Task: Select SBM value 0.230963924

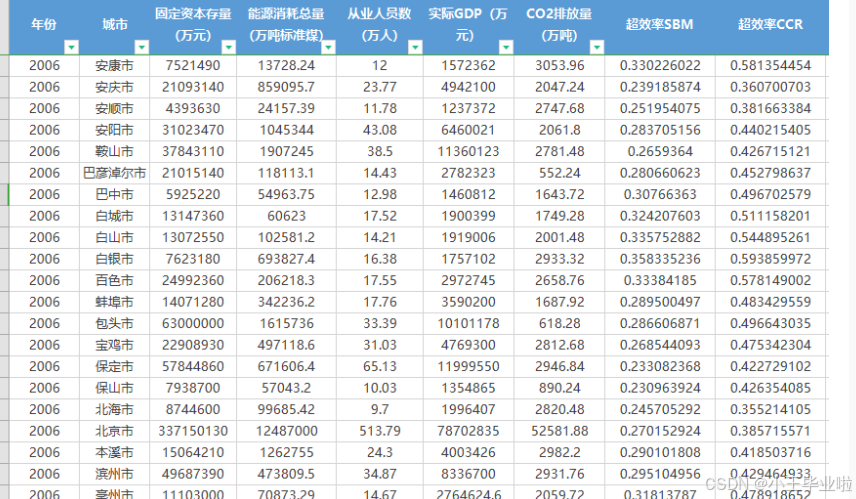Action: click(660, 388)
